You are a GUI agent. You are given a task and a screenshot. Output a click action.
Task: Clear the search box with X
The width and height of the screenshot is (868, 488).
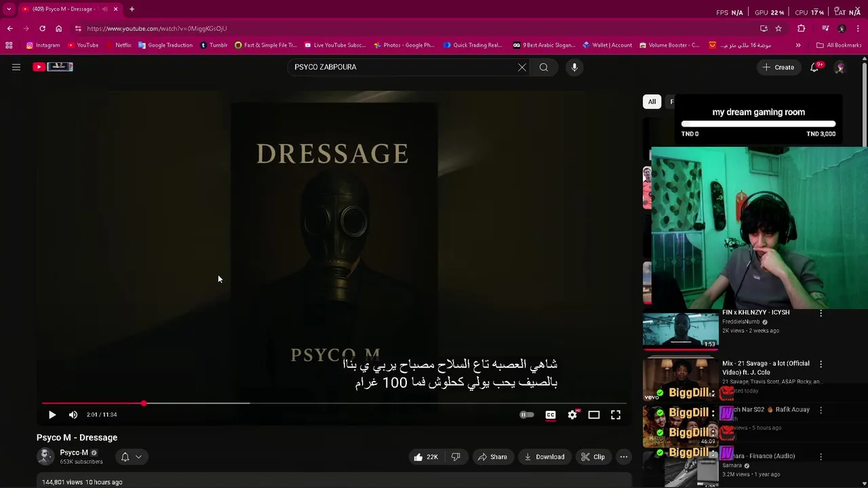coord(522,67)
